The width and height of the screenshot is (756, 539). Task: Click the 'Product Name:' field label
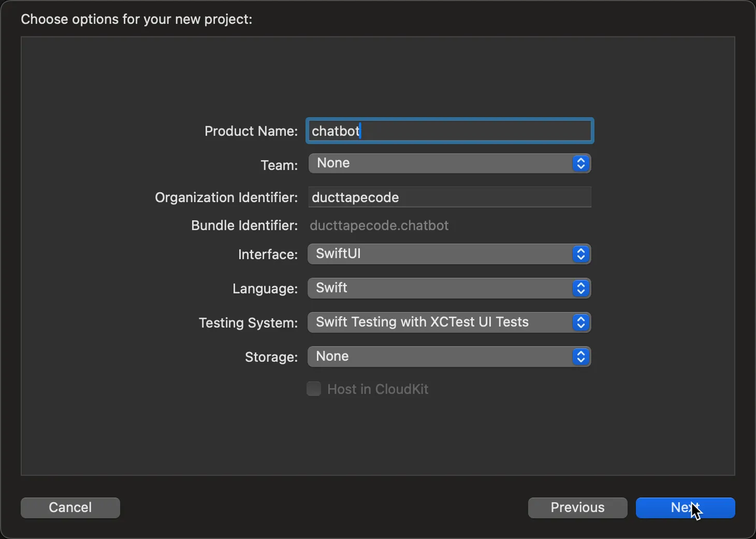coord(251,131)
